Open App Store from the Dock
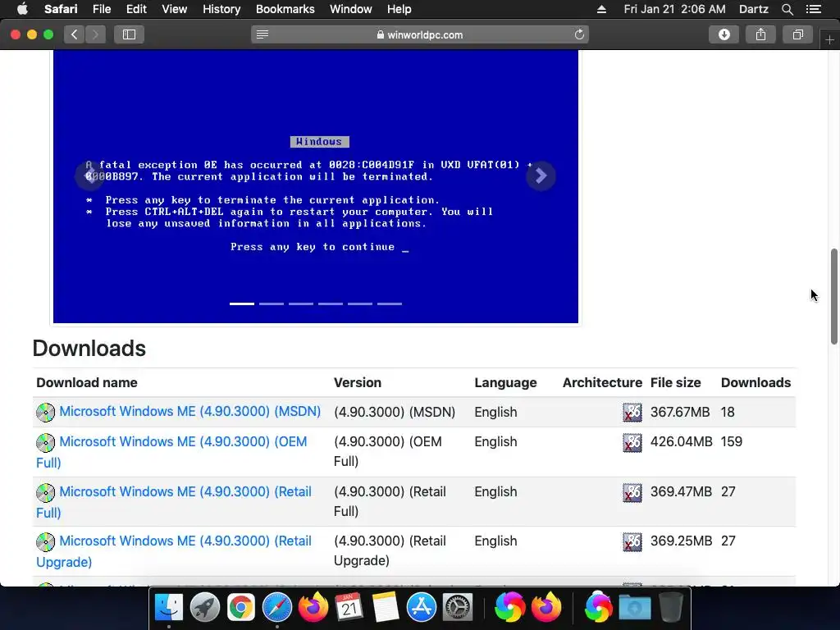840x630 pixels. (x=422, y=608)
